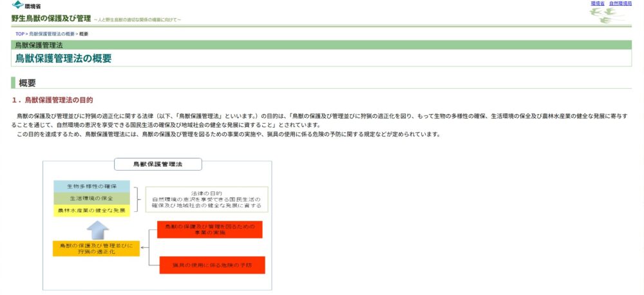This screenshot has width=644, height=295.
Task: Click the 環境省 logo icon at top left
Action: point(17,5)
